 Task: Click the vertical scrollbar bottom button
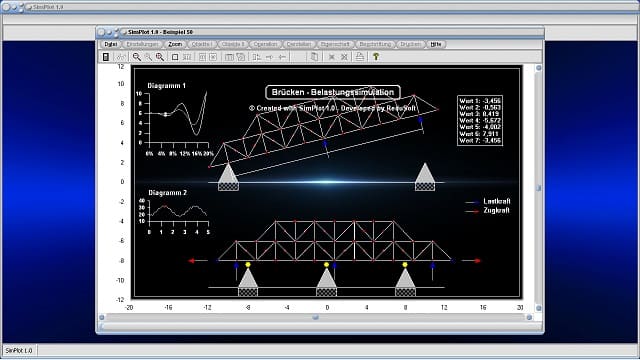click(x=538, y=308)
